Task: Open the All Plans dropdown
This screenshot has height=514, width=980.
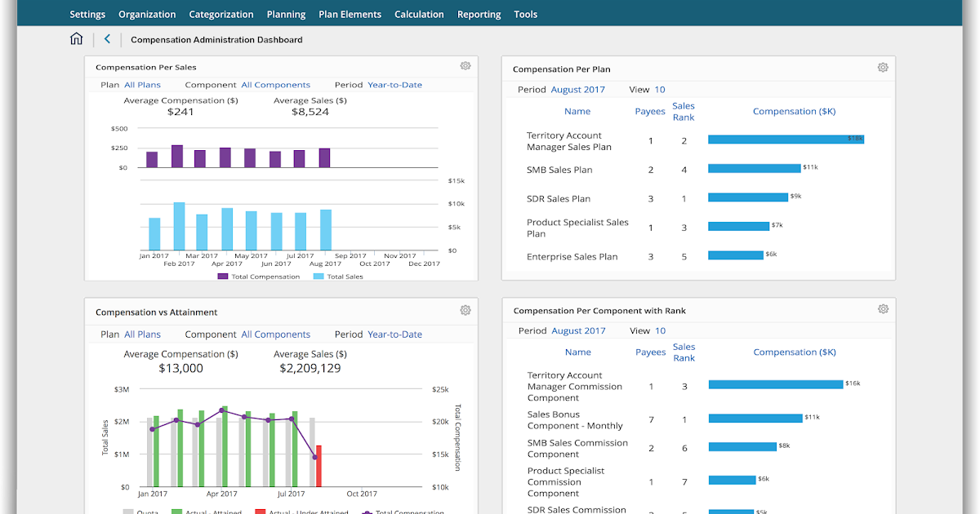Action: pyautogui.click(x=142, y=84)
